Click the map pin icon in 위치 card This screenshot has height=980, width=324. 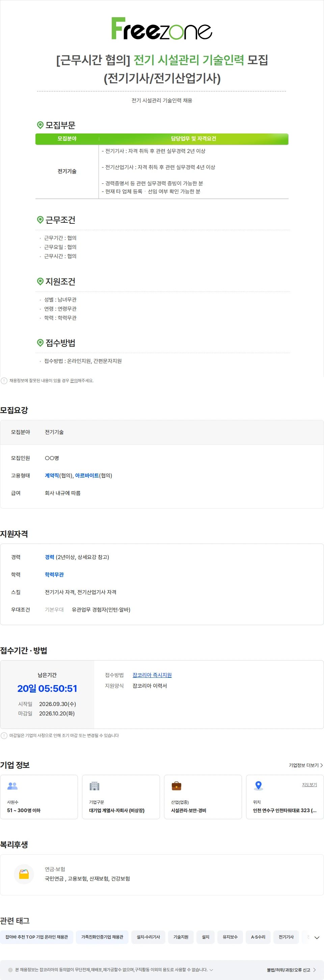pos(259,786)
